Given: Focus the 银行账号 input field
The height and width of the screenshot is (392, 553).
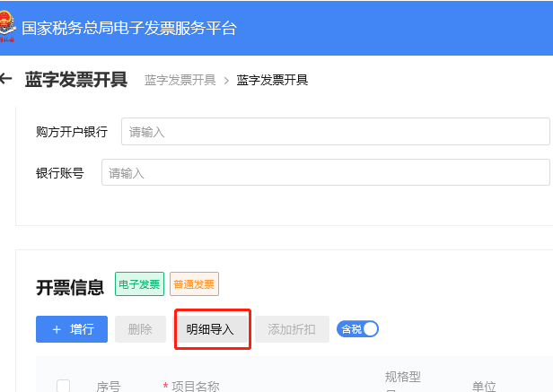Looking at the screenshot, I should [x=325, y=173].
